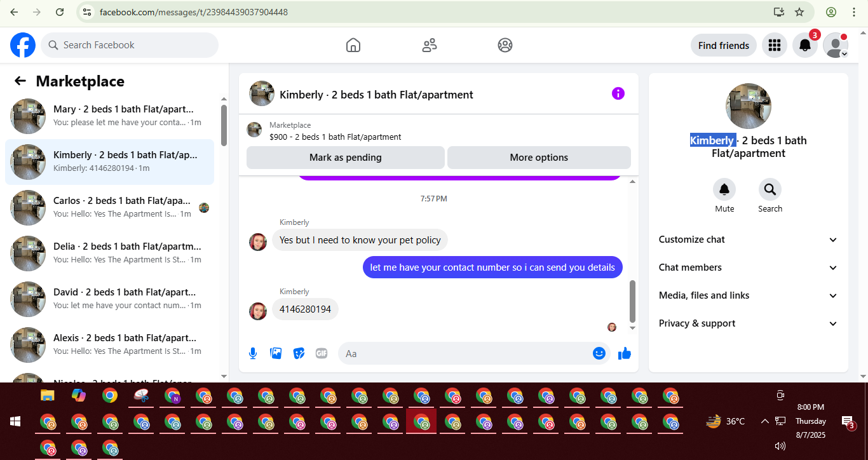Click the More options button
Viewport: 868px width, 460px height.
[539, 158]
